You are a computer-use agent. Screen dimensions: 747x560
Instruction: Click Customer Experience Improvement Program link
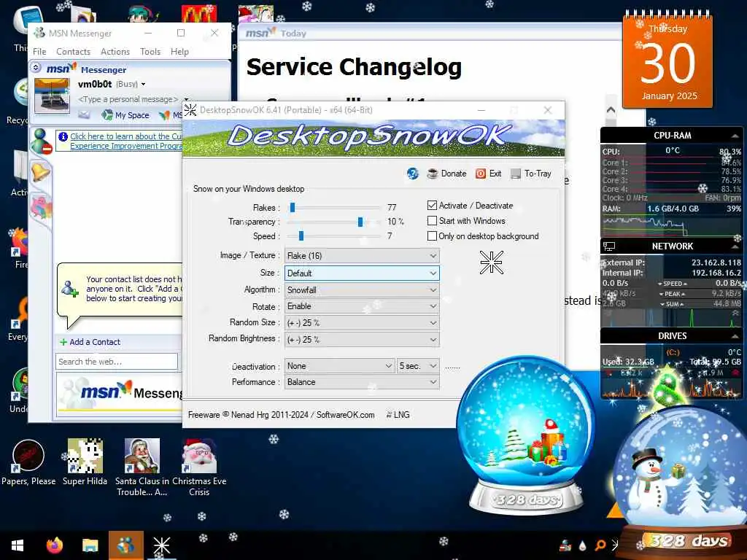(x=126, y=141)
